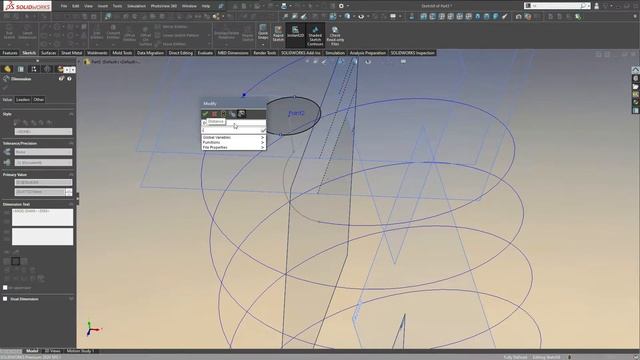Click the Rebuild icon in Modify dialog
The height and width of the screenshot is (360, 640).
point(223,114)
